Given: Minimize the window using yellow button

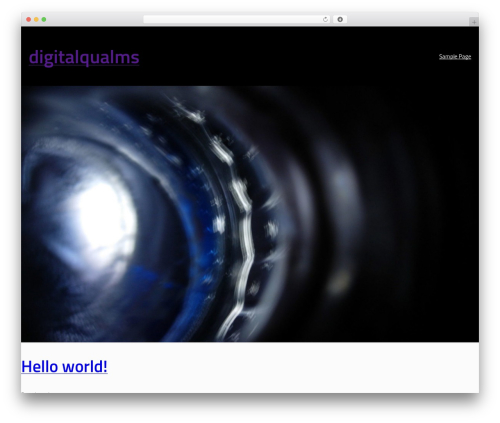Looking at the screenshot, I should [x=36, y=20].
